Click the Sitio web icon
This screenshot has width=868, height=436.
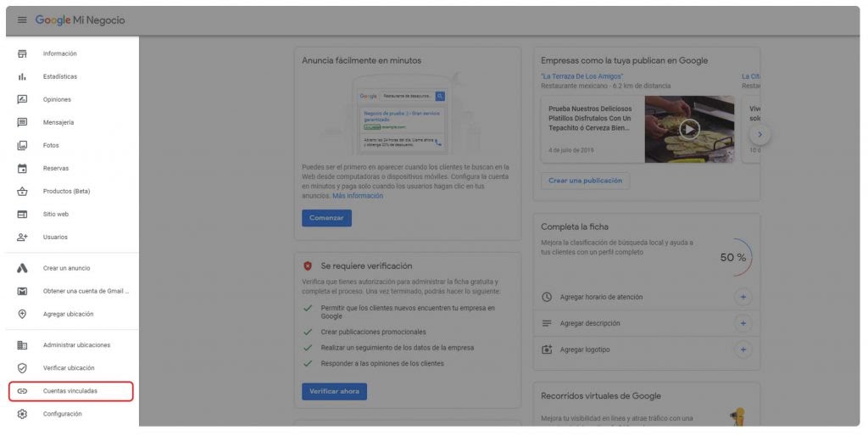(22, 214)
